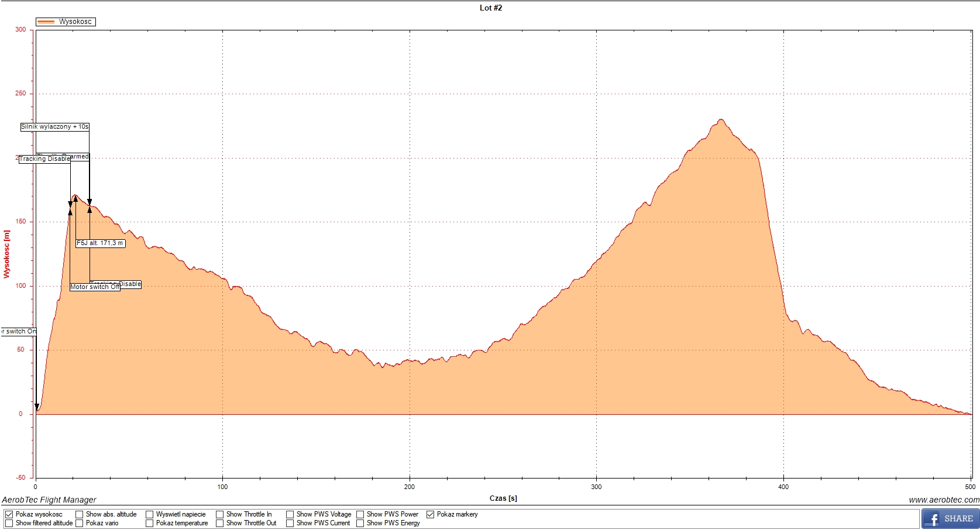
Task: Tick Show Throttle In
Action: tap(220, 515)
